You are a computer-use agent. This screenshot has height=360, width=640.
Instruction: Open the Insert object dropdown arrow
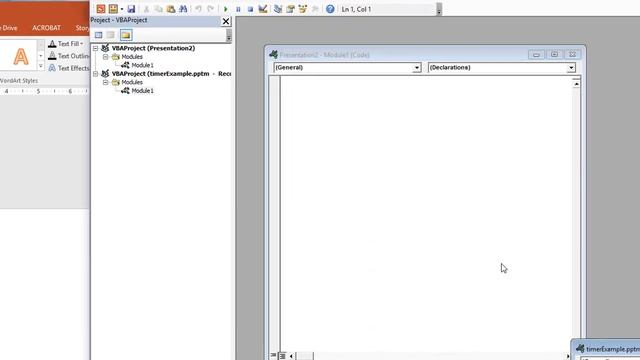(x=122, y=9)
